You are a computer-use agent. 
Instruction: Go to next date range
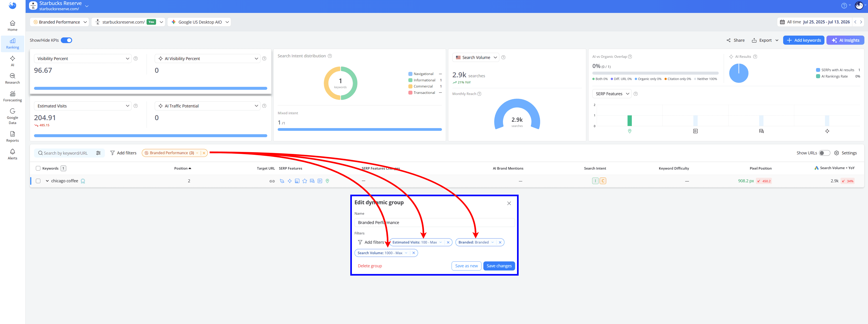[861, 22]
